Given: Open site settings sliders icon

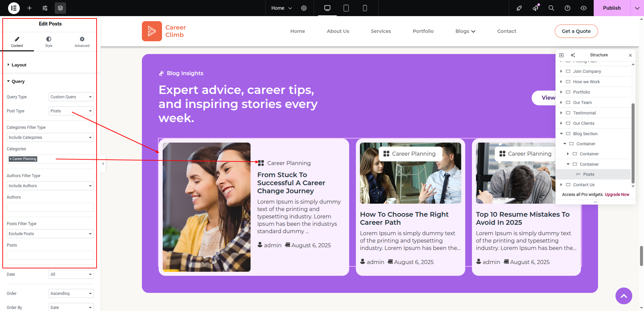Looking at the screenshot, I should [45, 8].
